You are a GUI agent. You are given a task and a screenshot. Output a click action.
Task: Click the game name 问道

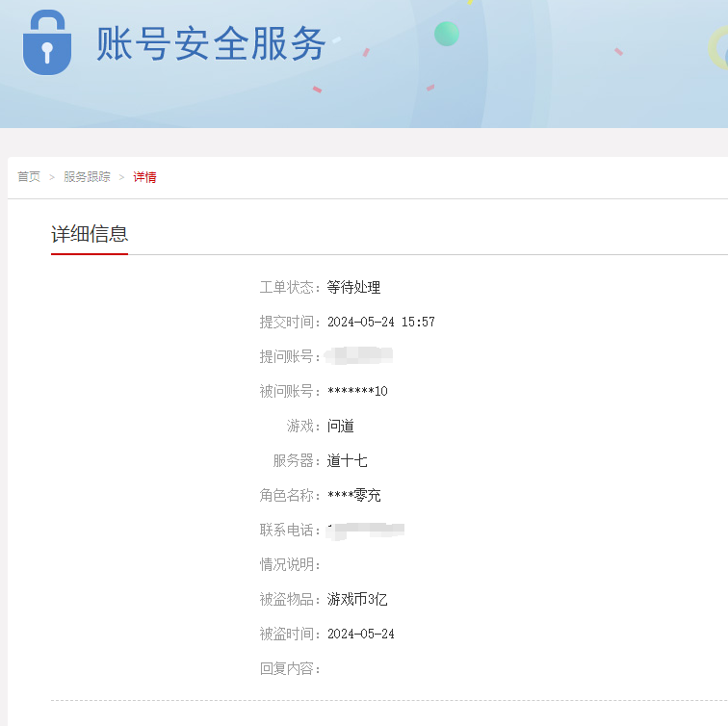point(341,426)
